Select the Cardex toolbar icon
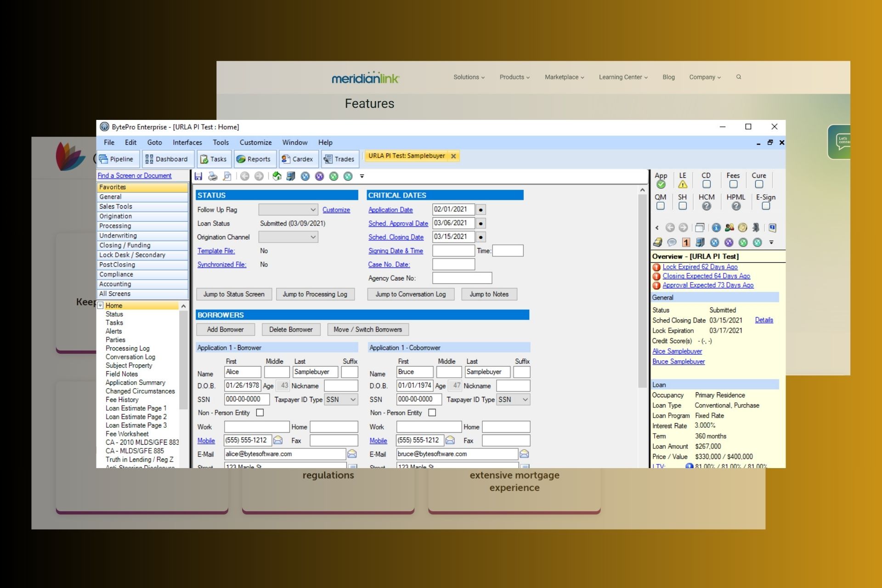Viewport: 882px width, 588px height. pyautogui.click(x=299, y=159)
